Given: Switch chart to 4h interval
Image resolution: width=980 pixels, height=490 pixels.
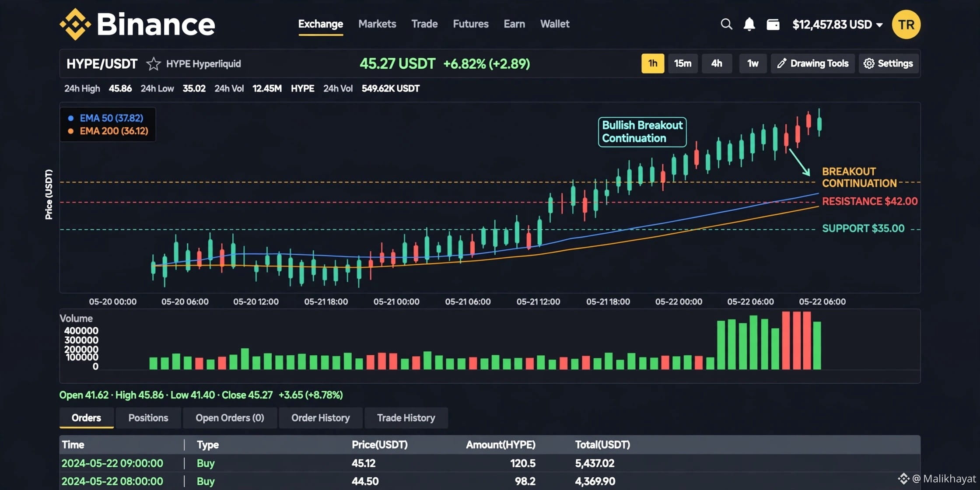Looking at the screenshot, I should [717, 63].
